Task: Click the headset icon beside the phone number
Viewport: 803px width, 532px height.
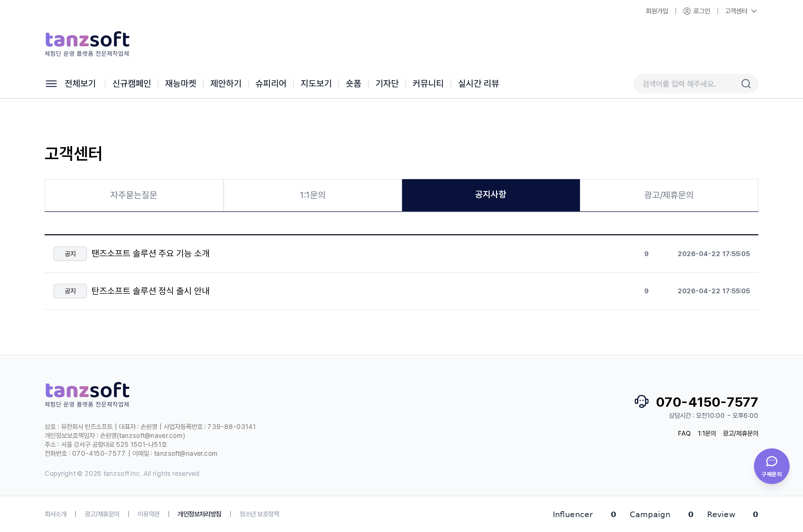Action: 641,402
